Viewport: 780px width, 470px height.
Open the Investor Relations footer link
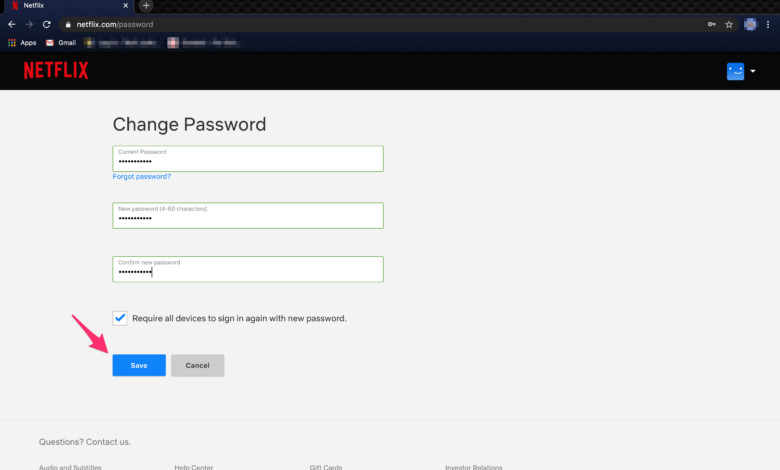tap(474, 467)
